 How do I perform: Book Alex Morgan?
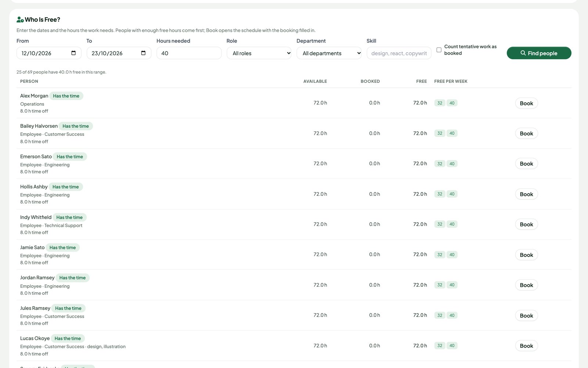point(526,103)
